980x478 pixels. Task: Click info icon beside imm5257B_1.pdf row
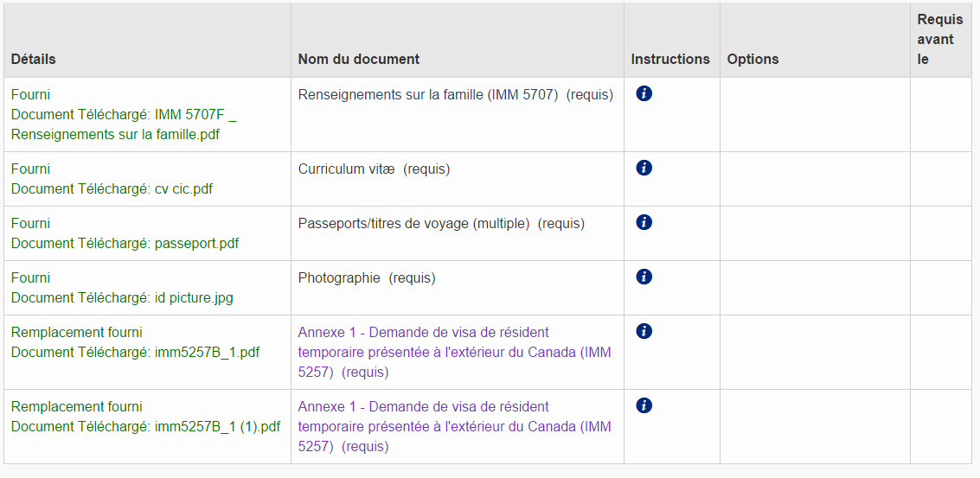[644, 332]
